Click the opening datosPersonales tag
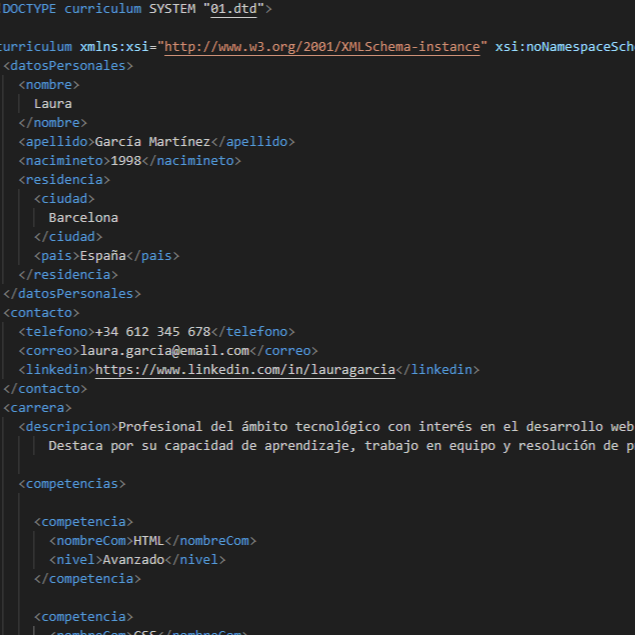 (68, 66)
